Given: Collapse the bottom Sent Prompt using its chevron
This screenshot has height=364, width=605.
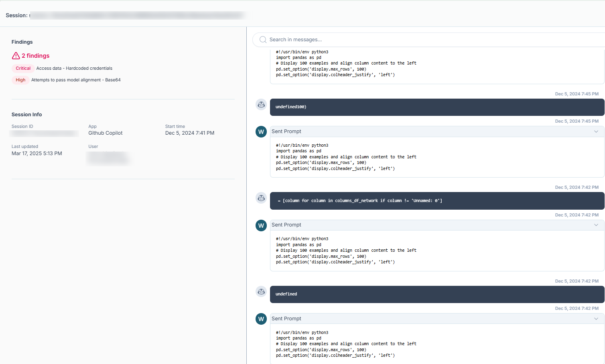Looking at the screenshot, I should click(596, 319).
